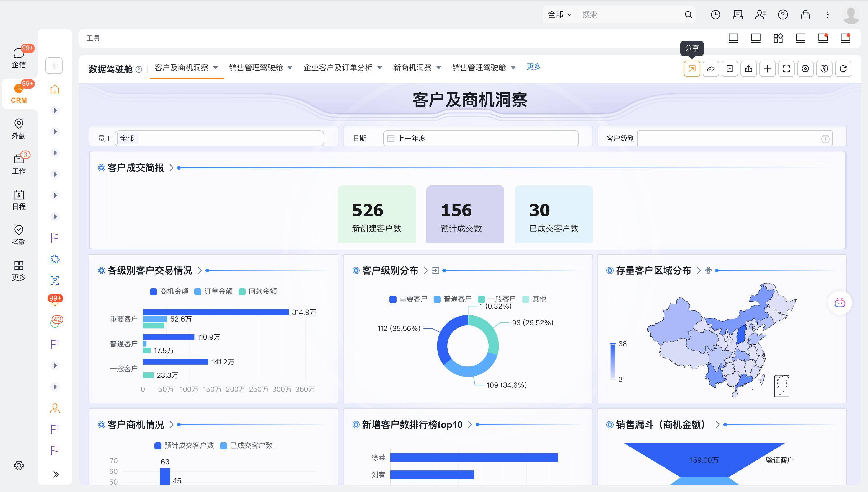Click the add plus toolbar icon
Screen dimensions: 868x492
[767, 69]
